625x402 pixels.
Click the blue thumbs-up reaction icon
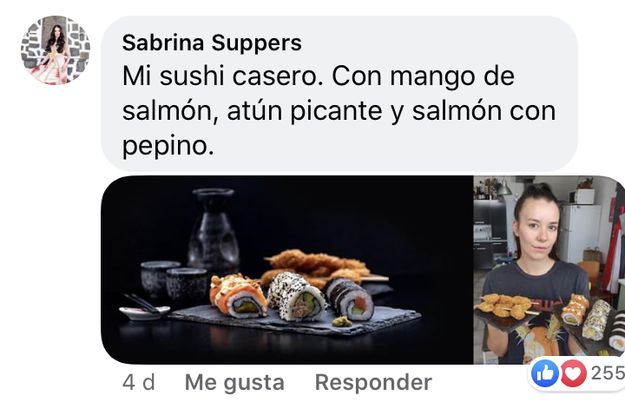pos(545,373)
